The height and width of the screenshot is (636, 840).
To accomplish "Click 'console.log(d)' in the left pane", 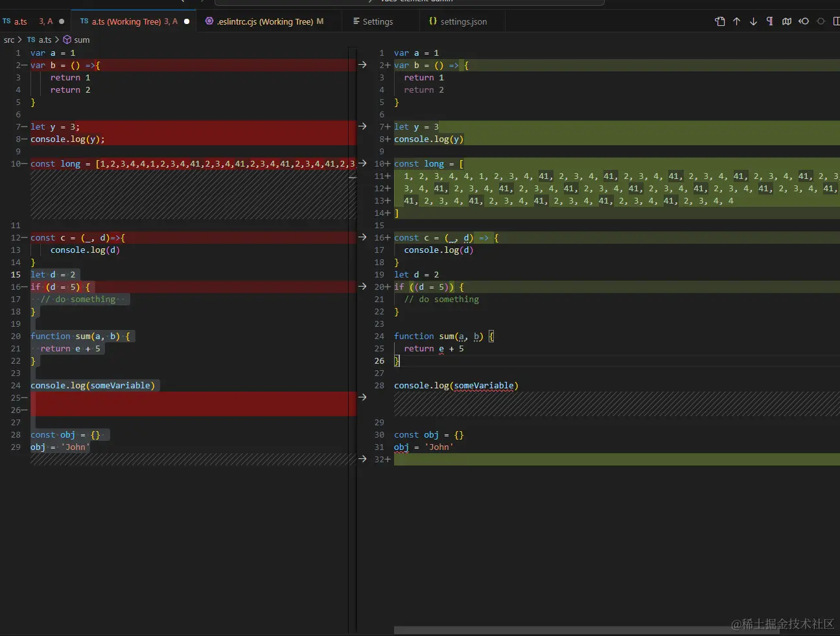I will tap(85, 250).
